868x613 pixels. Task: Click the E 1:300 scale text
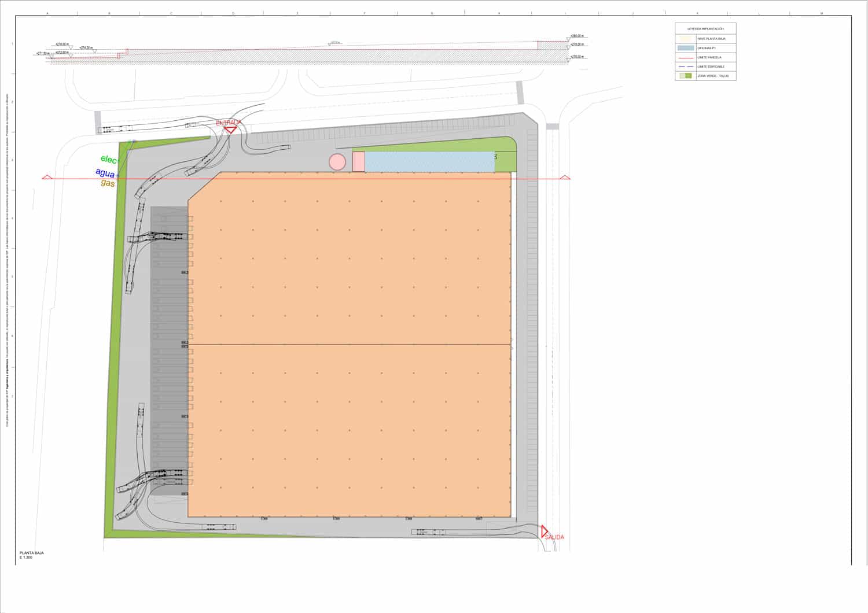click(x=26, y=557)
